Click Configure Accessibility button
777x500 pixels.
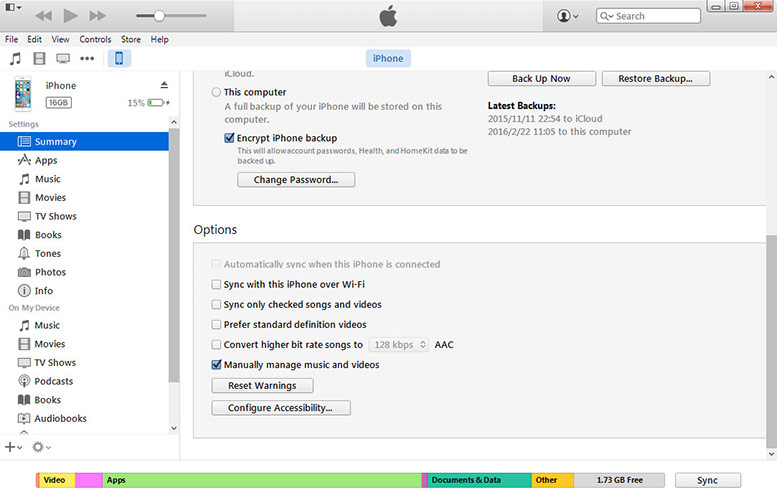coord(281,408)
